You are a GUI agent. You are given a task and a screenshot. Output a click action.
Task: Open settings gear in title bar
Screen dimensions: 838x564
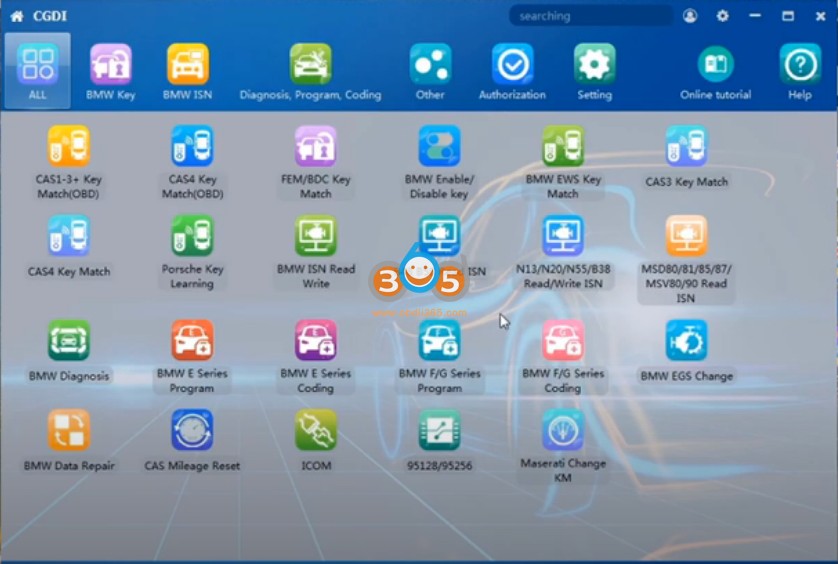pos(723,16)
